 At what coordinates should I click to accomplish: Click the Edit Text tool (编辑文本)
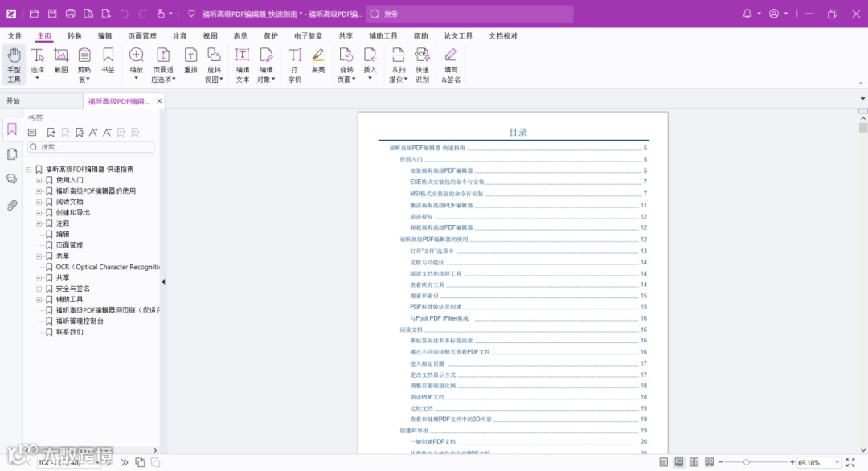(x=243, y=65)
